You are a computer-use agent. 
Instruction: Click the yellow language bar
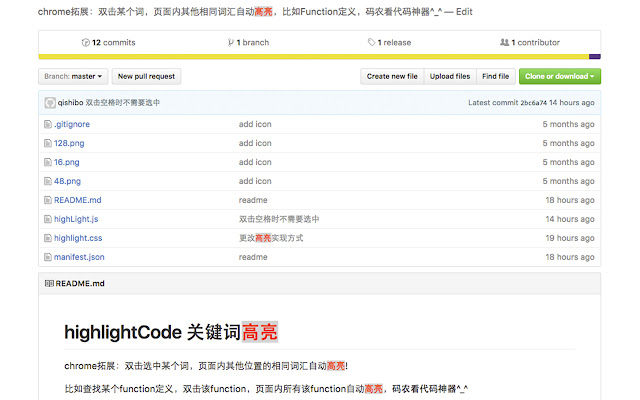313,57
